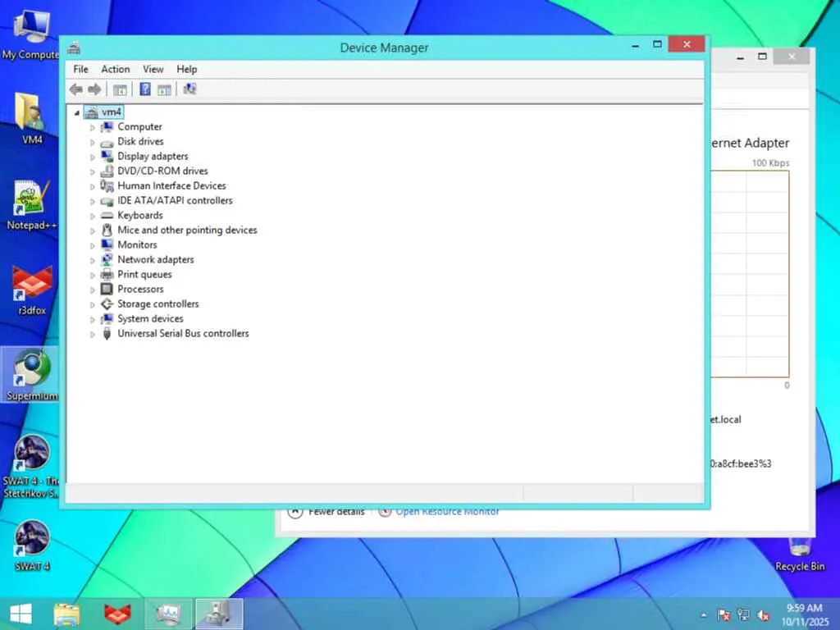Click Scan for hardware changes icon
840x630 pixels.
(x=189, y=89)
